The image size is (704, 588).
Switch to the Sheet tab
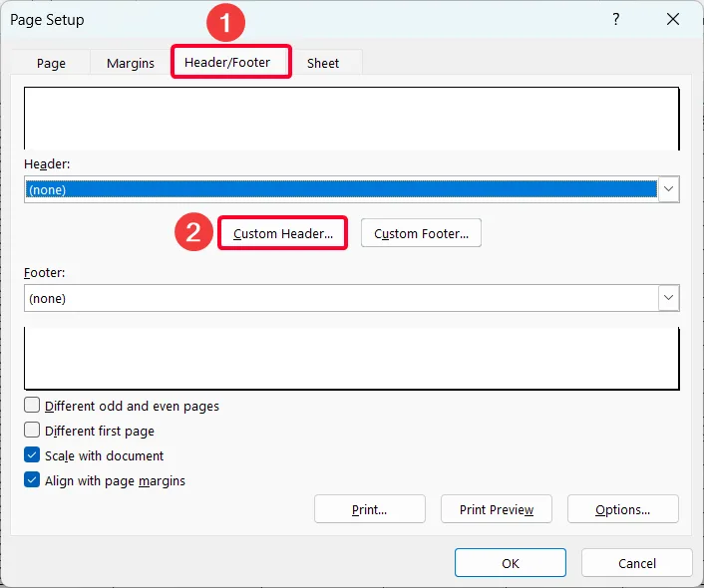(x=323, y=63)
